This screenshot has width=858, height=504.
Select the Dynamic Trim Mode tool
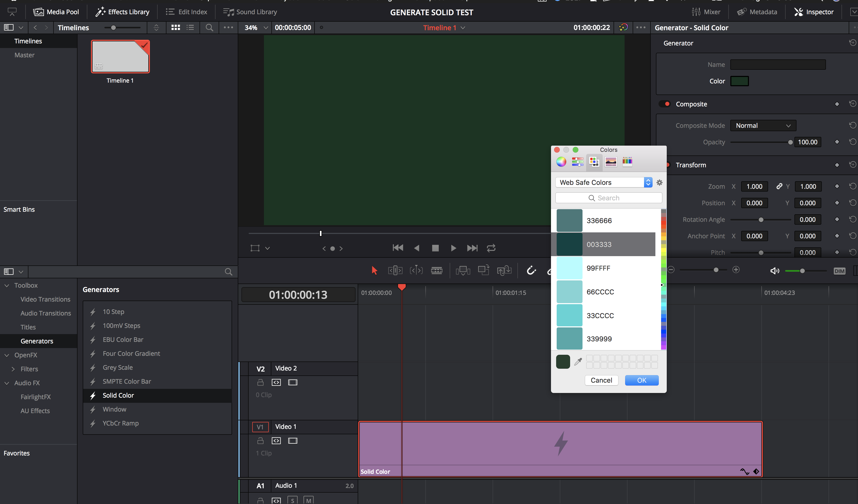coord(416,270)
